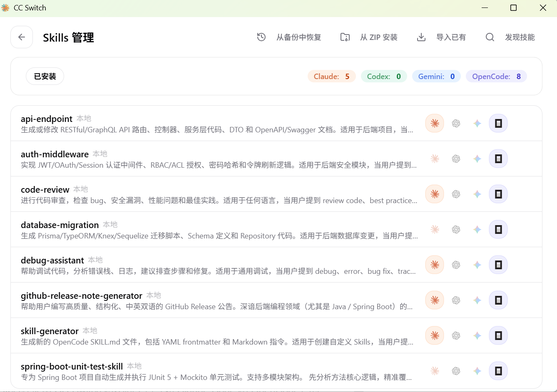Click 从 ZIP 安装 button label
The width and height of the screenshot is (557, 392).
tap(379, 37)
